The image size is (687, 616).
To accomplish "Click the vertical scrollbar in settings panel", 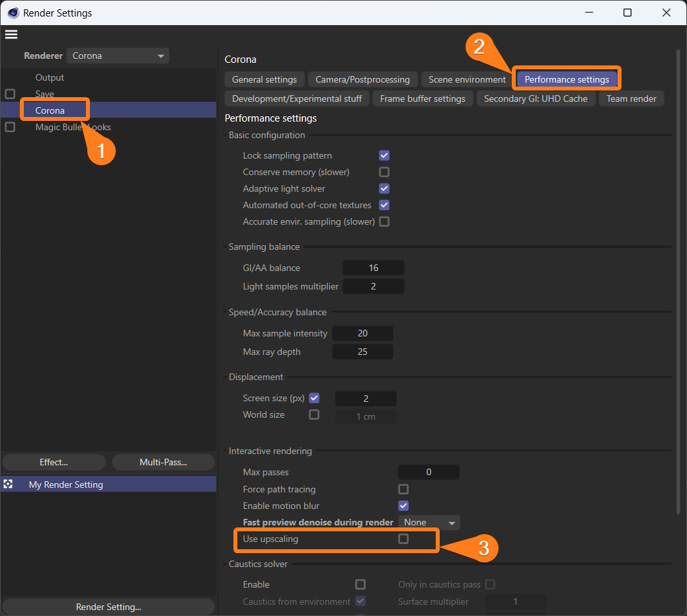I will (680, 282).
